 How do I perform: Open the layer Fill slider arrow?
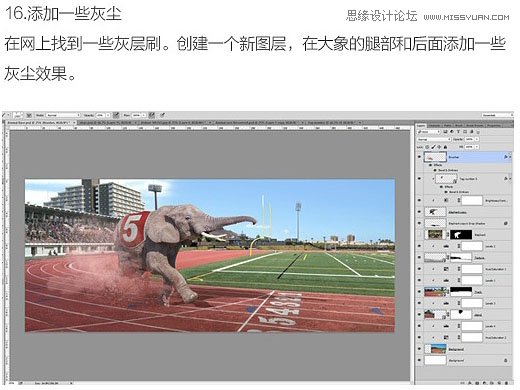[477, 147]
